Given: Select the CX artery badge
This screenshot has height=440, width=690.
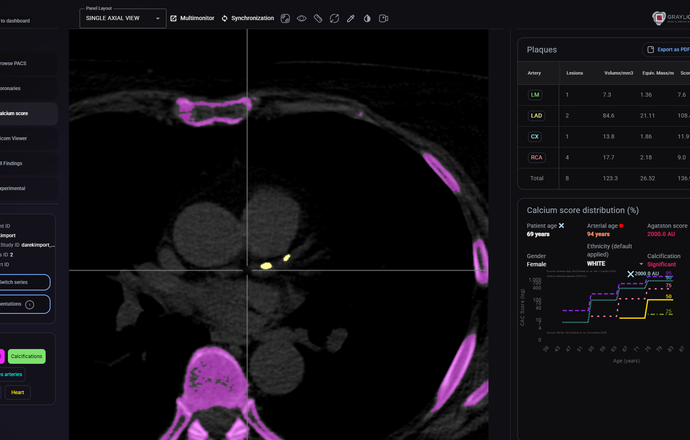Looking at the screenshot, I should (x=535, y=136).
